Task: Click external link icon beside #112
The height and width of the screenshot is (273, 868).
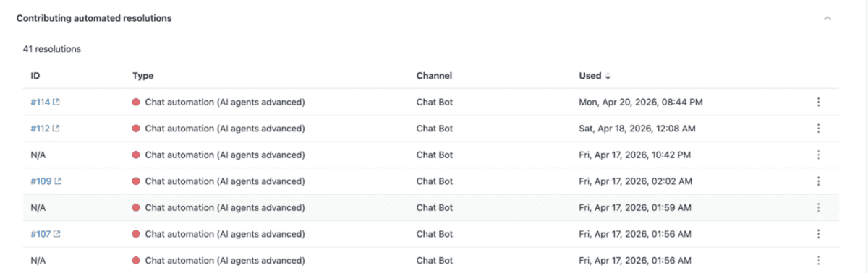Action: (x=56, y=129)
